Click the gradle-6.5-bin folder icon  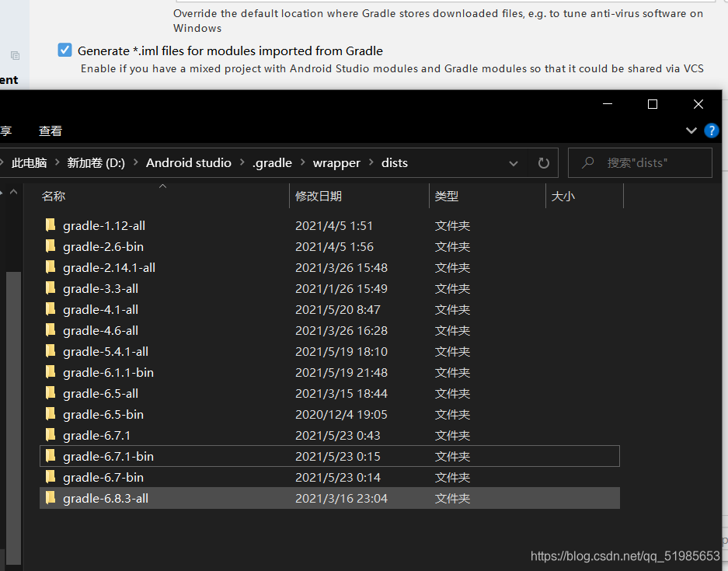tap(51, 413)
